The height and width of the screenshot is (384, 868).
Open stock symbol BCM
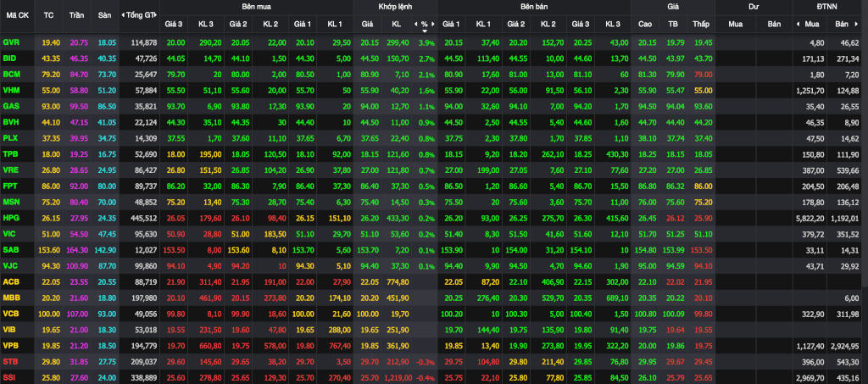(10, 73)
